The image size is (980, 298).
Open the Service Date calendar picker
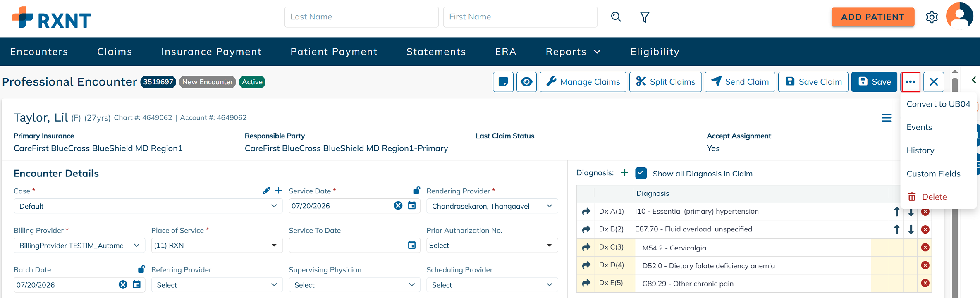click(x=412, y=205)
